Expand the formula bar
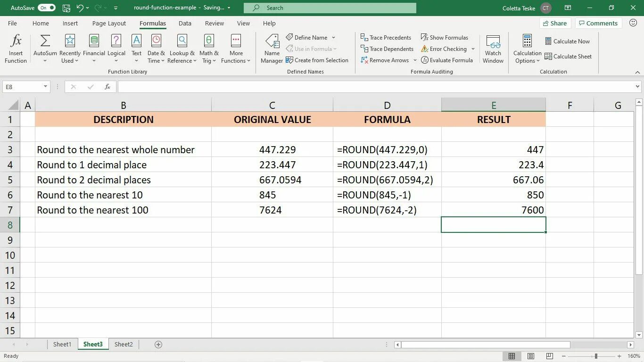644x362 pixels. point(638,87)
